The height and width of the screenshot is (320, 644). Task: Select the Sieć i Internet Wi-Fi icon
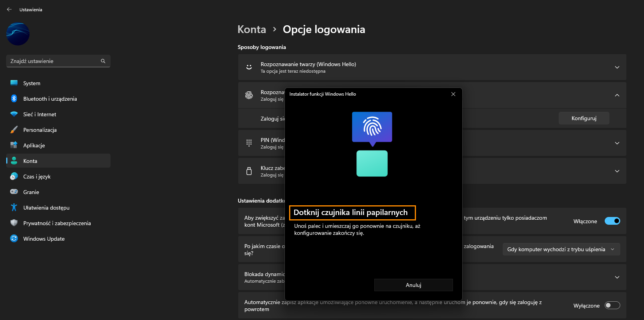14,114
